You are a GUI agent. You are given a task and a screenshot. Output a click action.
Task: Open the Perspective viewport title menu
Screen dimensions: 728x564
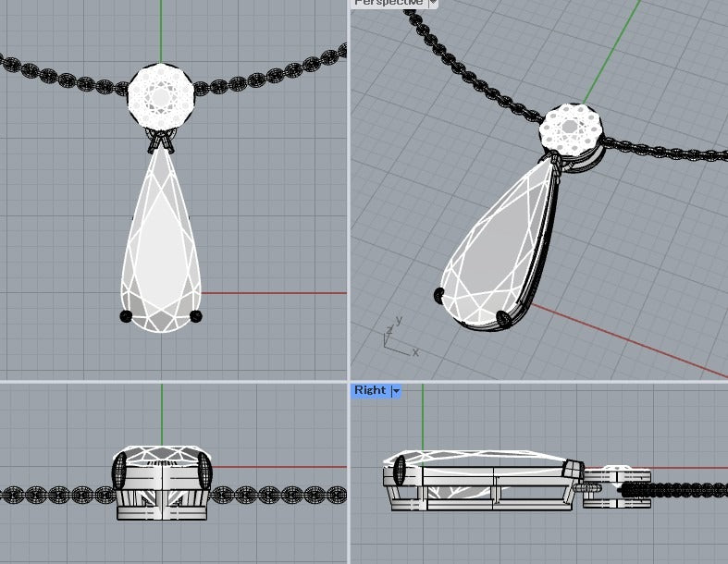tap(389, 3)
